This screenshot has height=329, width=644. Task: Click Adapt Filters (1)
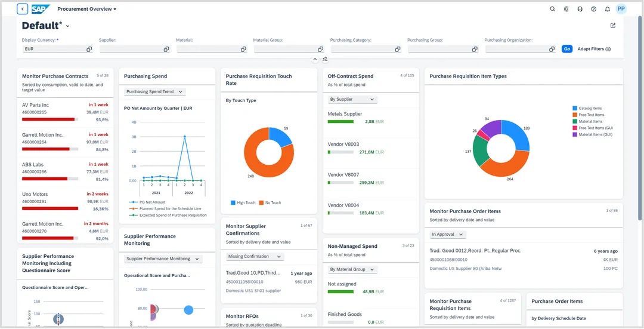[x=594, y=49]
